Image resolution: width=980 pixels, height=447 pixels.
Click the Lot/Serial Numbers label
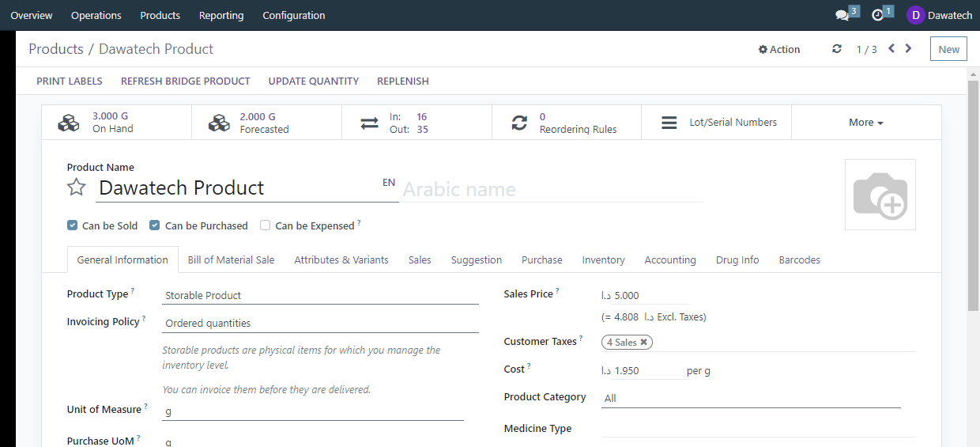pos(733,123)
